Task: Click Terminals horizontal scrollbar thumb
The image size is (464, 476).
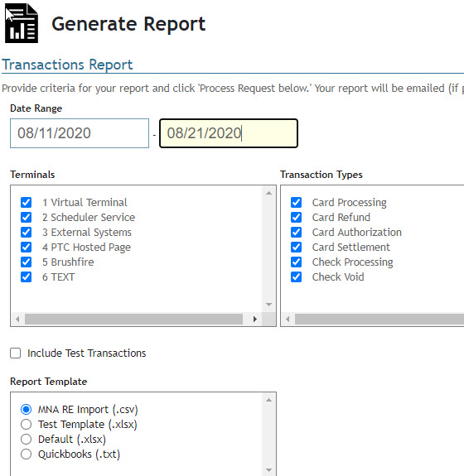Action: [133, 319]
